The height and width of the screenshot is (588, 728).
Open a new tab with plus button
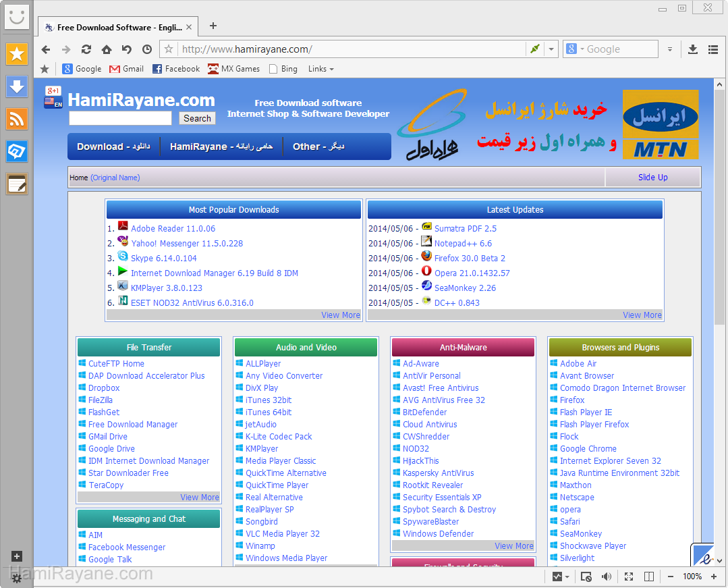click(213, 26)
